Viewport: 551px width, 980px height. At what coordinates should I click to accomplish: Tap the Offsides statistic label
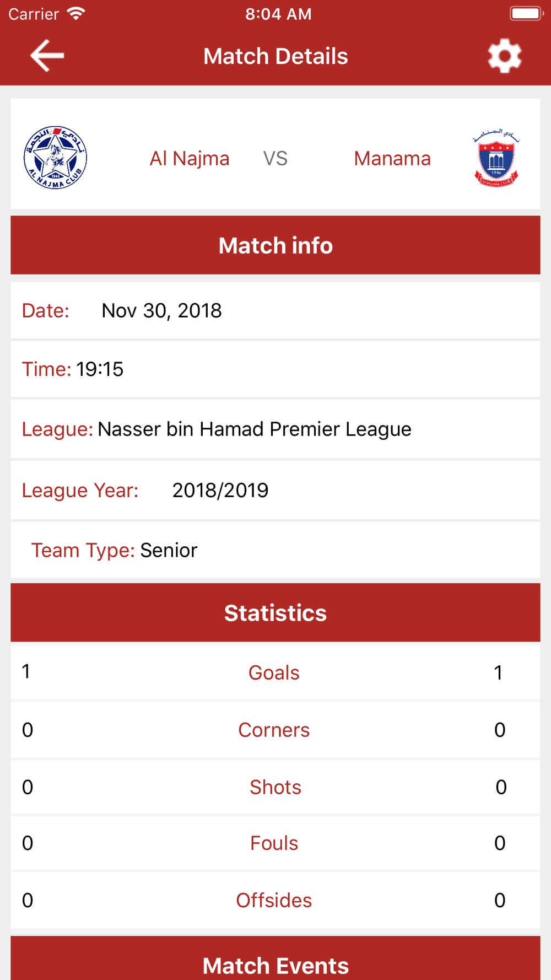pos(274,901)
